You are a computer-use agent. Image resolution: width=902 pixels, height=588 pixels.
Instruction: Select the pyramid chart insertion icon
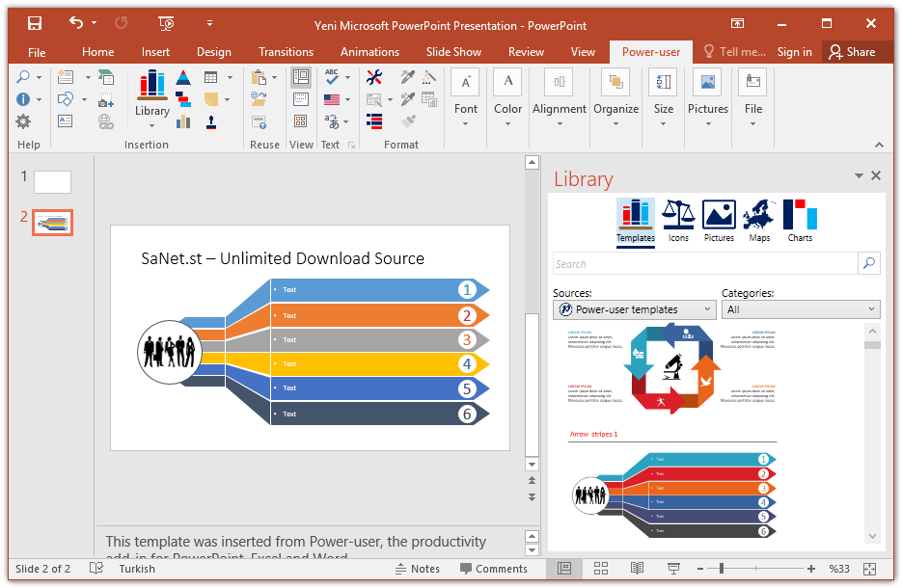(182, 78)
